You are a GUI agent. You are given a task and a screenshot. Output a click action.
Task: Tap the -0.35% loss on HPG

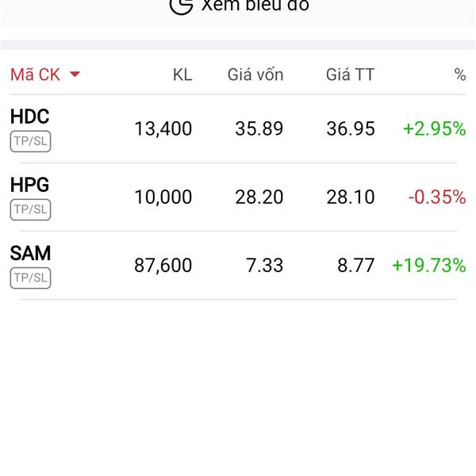[x=437, y=197]
